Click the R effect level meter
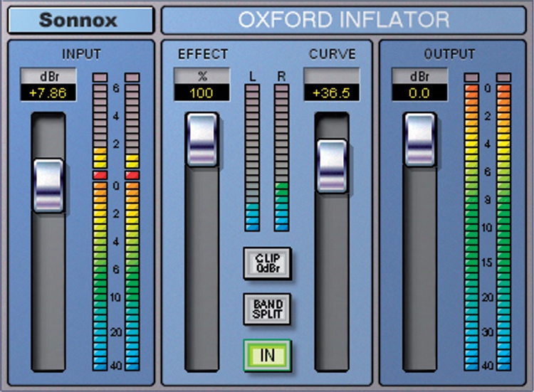The image size is (534, 392). point(282,158)
